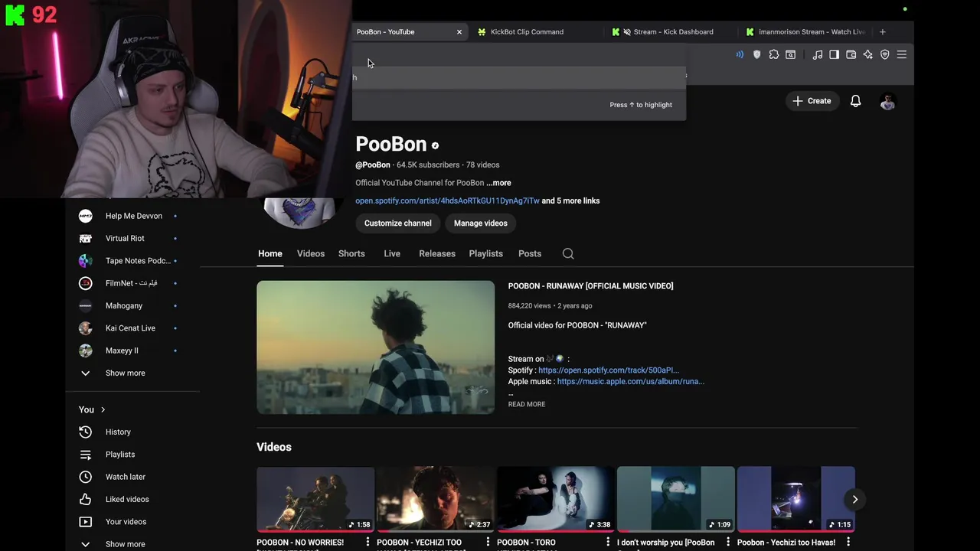Select the Releases channel tab
Screen dimensions: 980x551
(437, 253)
